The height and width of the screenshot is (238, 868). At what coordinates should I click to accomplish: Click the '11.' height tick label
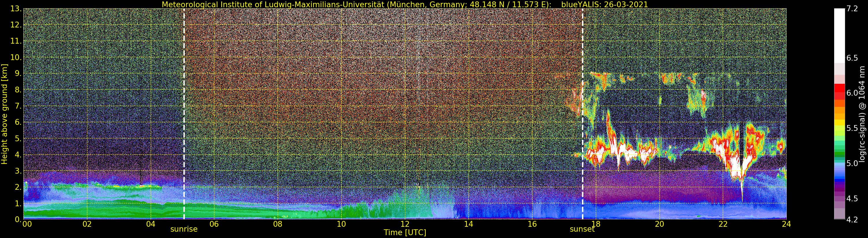[x=16, y=41]
